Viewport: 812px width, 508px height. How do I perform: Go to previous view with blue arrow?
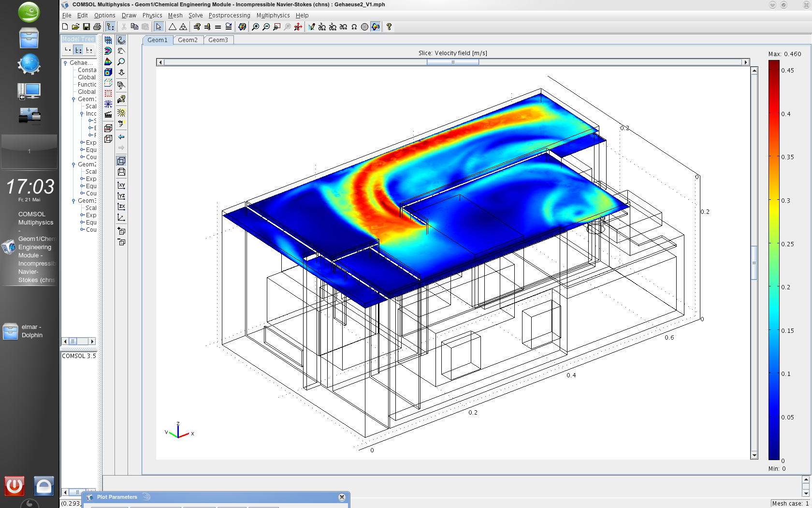[121, 137]
